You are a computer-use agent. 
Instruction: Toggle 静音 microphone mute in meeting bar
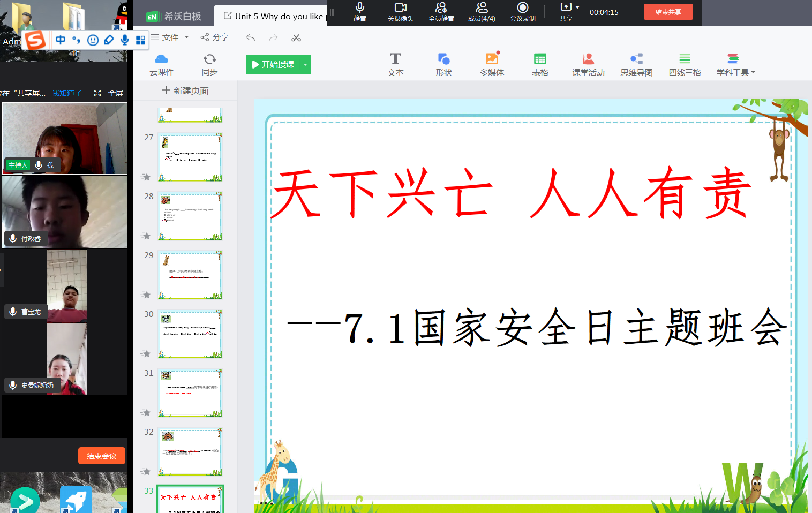pos(360,11)
